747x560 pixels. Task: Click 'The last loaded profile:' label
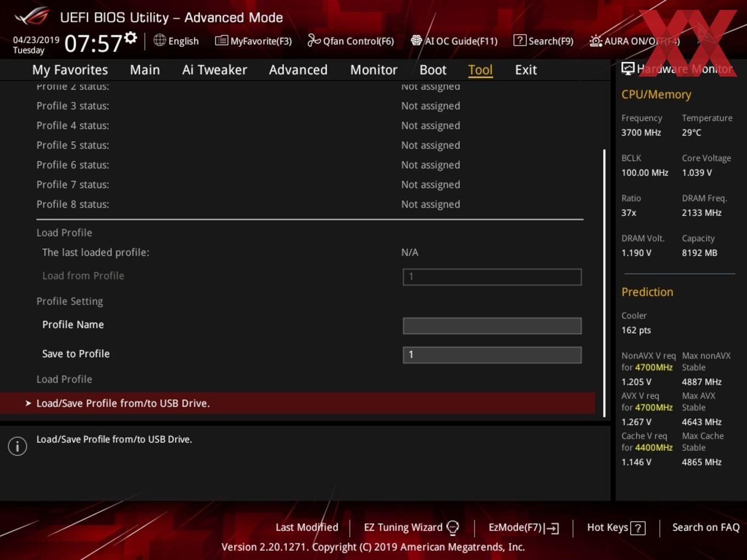96,253
